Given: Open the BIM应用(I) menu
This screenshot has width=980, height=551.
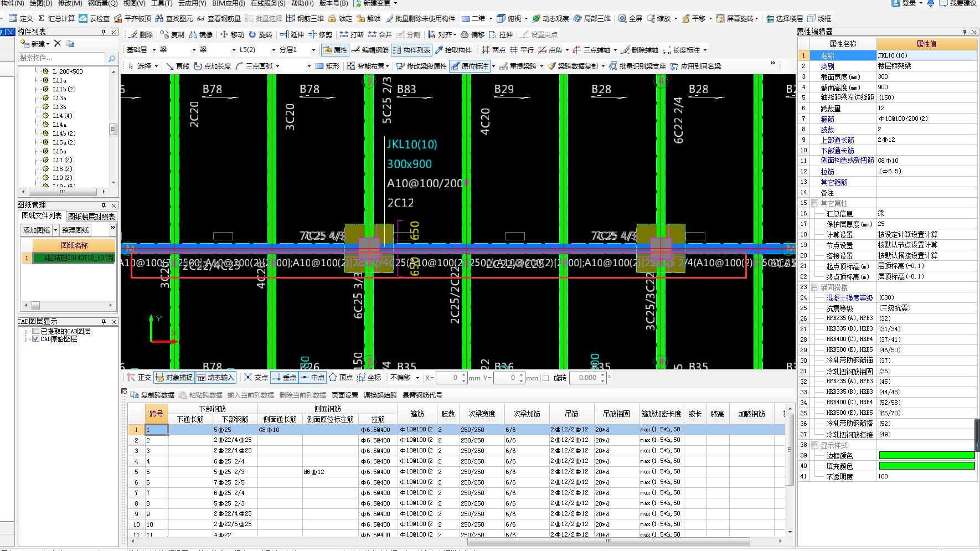Looking at the screenshot, I should (x=228, y=3).
